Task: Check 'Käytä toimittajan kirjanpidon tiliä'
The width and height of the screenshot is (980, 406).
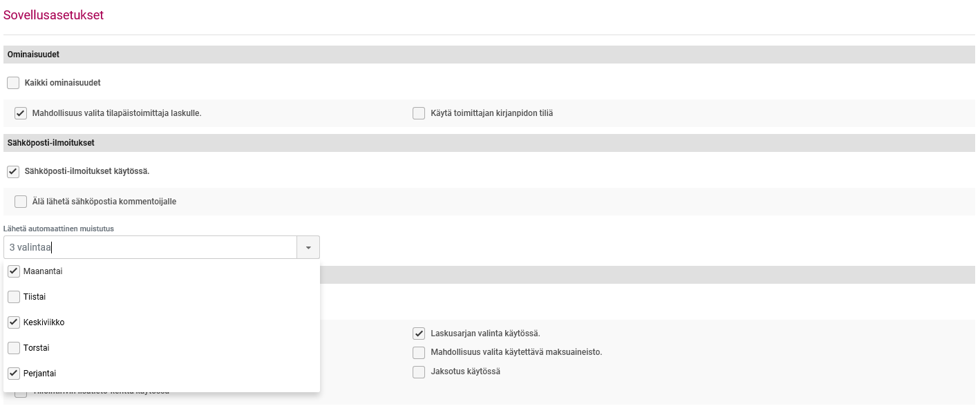Action: (x=419, y=113)
